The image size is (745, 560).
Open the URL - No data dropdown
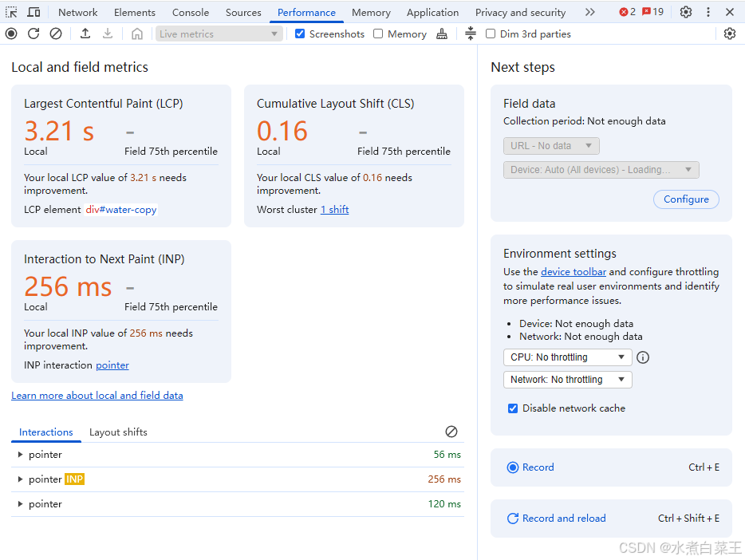pyautogui.click(x=551, y=146)
